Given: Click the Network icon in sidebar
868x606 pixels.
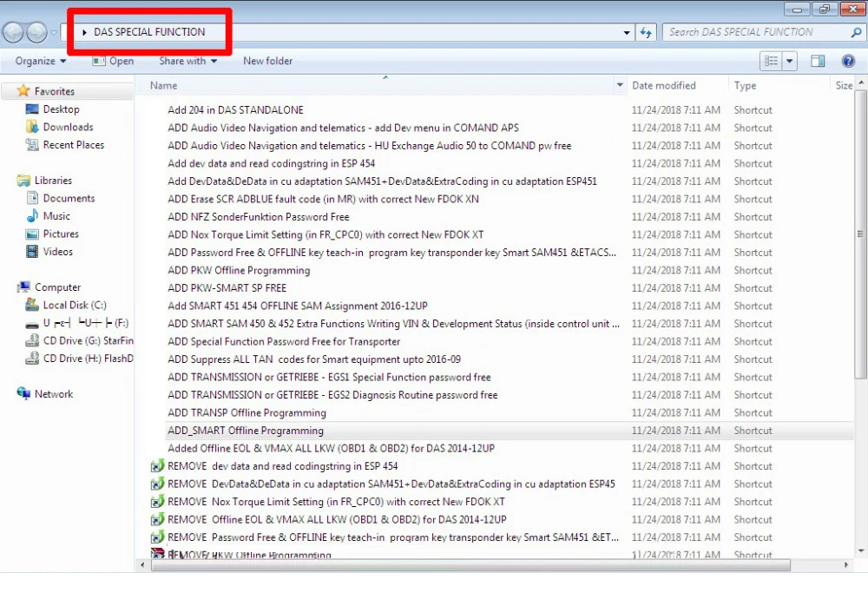Looking at the screenshot, I should click(x=23, y=393).
